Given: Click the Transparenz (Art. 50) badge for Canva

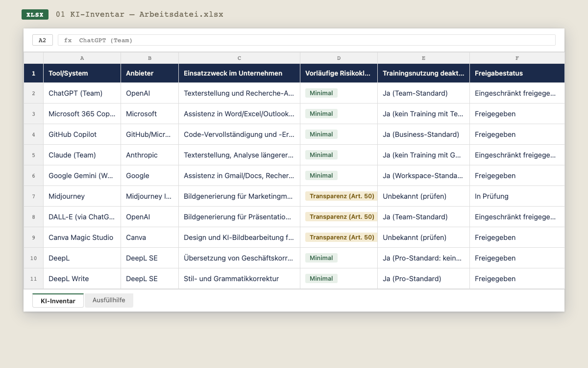Looking at the screenshot, I should (342, 237).
